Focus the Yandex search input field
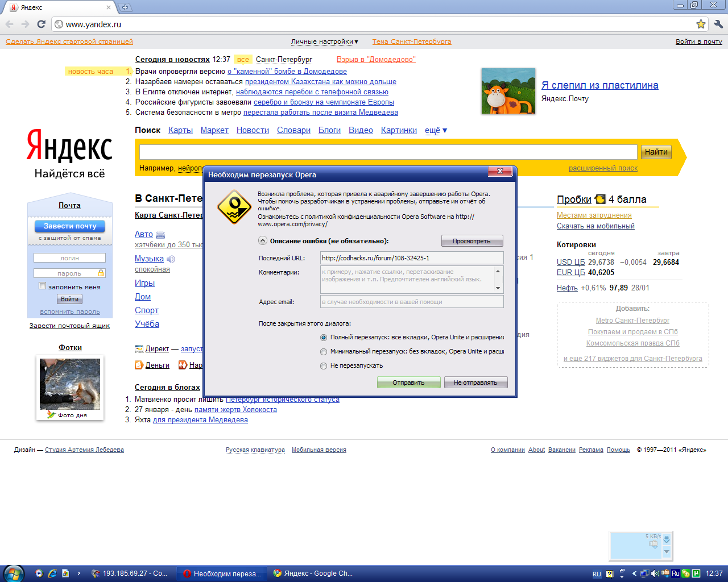This screenshot has width=728, height=582. [388, 152]
